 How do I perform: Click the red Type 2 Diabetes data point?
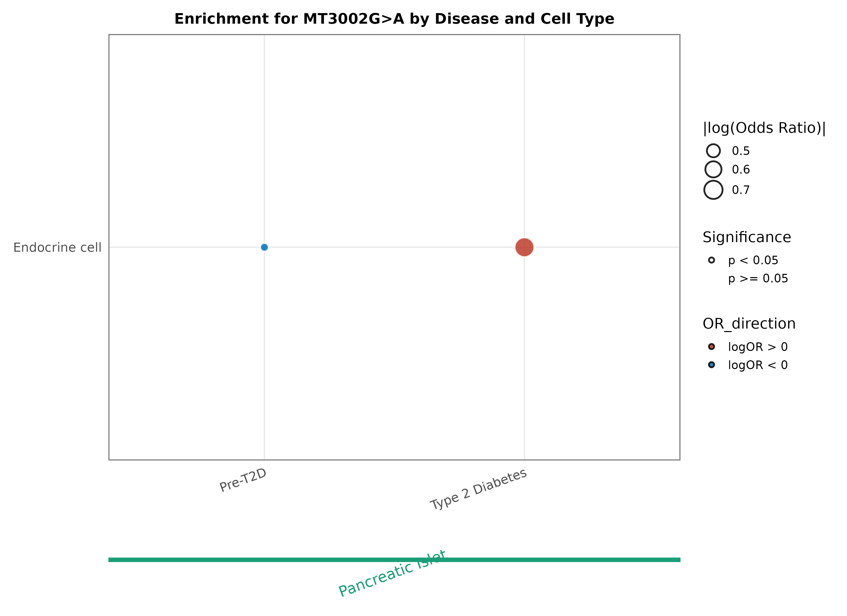tap(524, 247)
